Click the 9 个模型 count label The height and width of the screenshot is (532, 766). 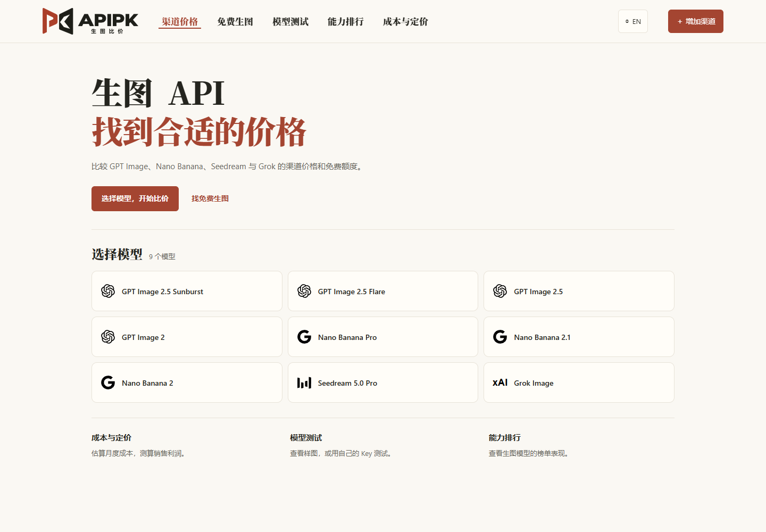162,256
